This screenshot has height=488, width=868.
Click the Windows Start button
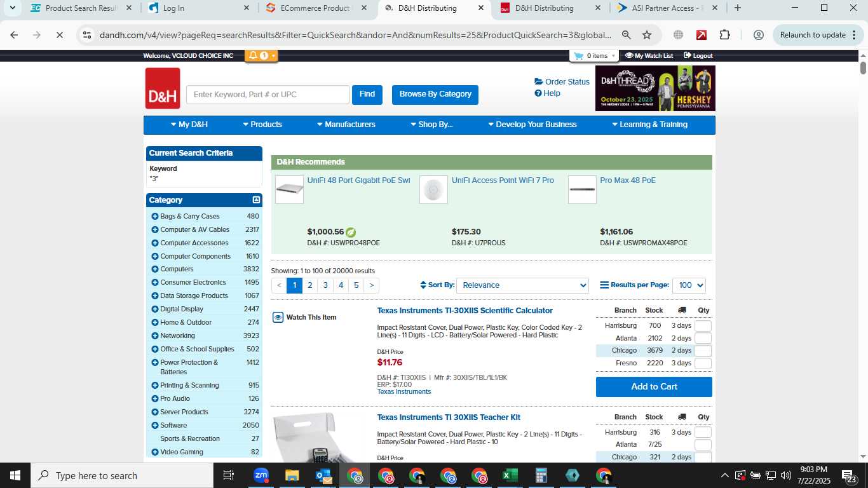coord(15,475)
